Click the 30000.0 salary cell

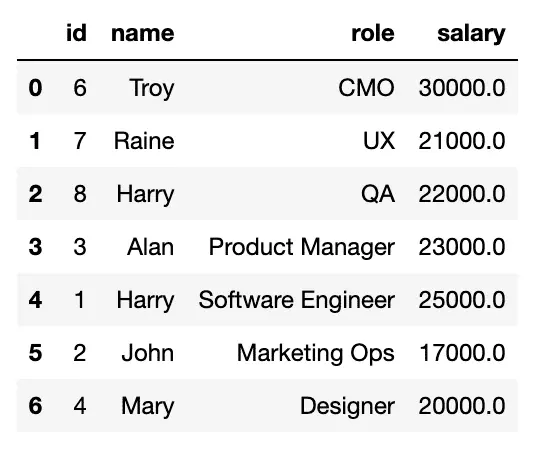pos(462,87)
